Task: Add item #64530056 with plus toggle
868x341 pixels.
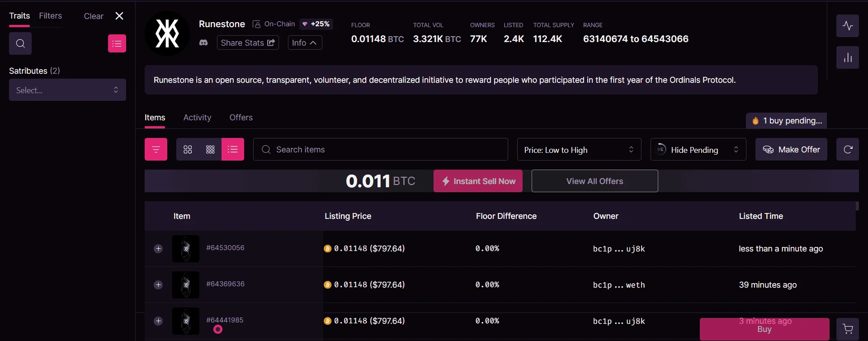Action: point(158,249)
